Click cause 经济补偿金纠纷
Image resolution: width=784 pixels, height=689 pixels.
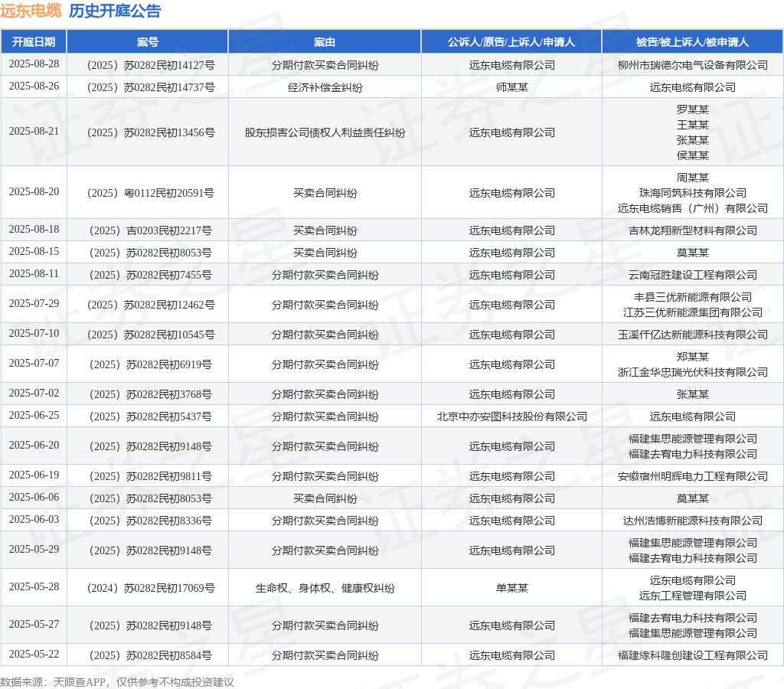pyautogui.click(x=325, y=87)
